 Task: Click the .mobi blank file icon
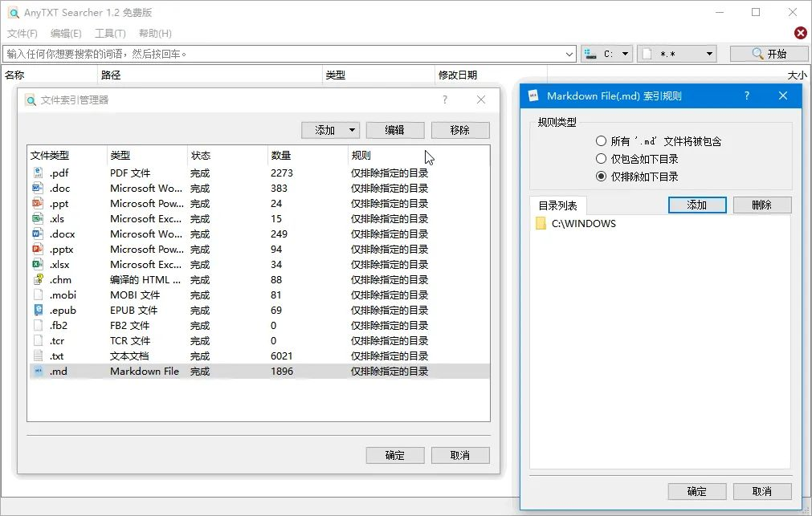(38, 295)
